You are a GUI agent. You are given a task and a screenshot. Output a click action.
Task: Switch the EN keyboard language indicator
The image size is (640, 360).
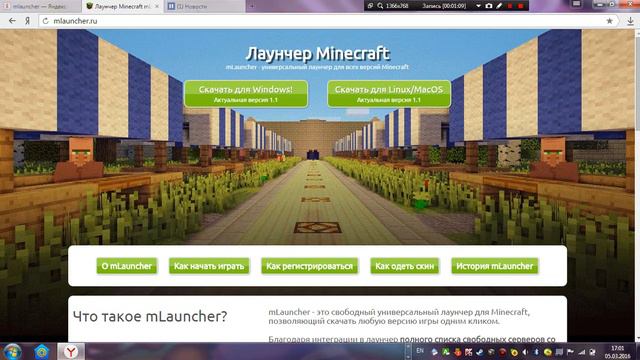(420, 351)
